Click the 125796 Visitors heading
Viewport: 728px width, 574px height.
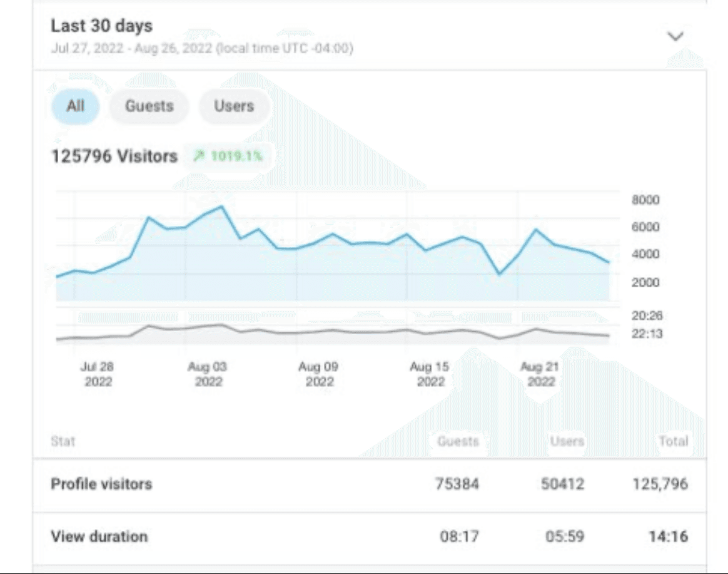pyautogui.click(x=114, y=156)
